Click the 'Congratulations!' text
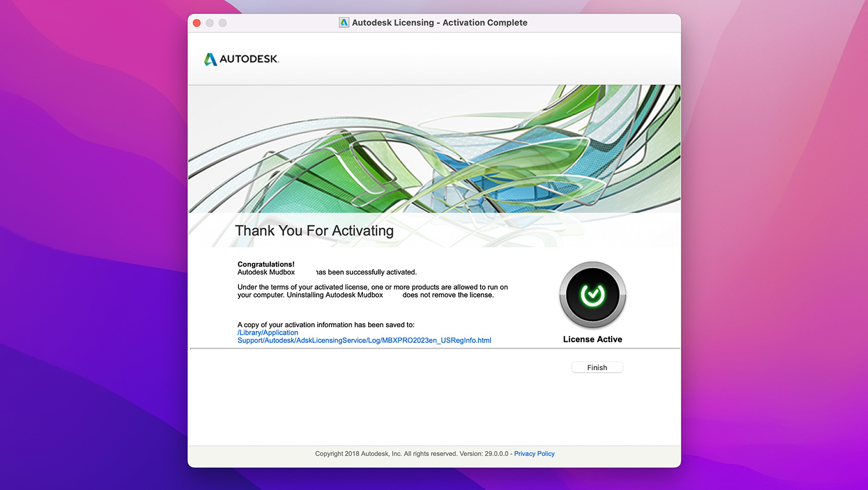The height and width of the screenshot is (490, 868). 266,264
